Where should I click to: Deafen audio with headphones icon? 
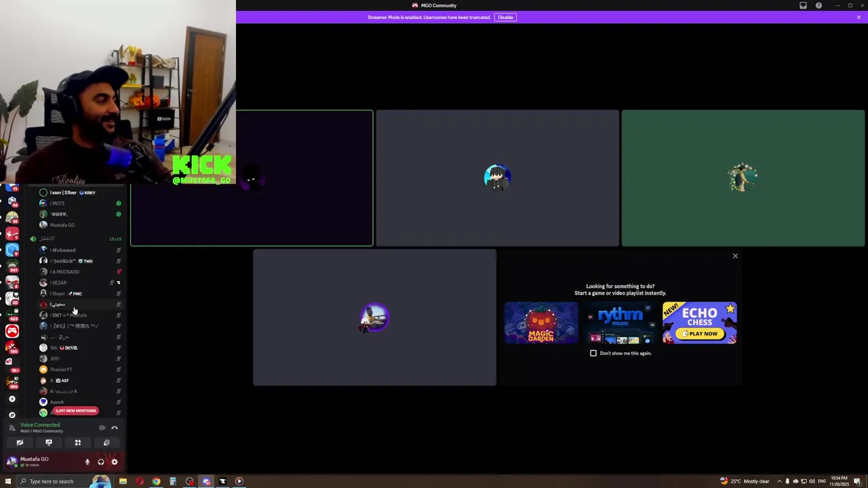tap(101, 462)
